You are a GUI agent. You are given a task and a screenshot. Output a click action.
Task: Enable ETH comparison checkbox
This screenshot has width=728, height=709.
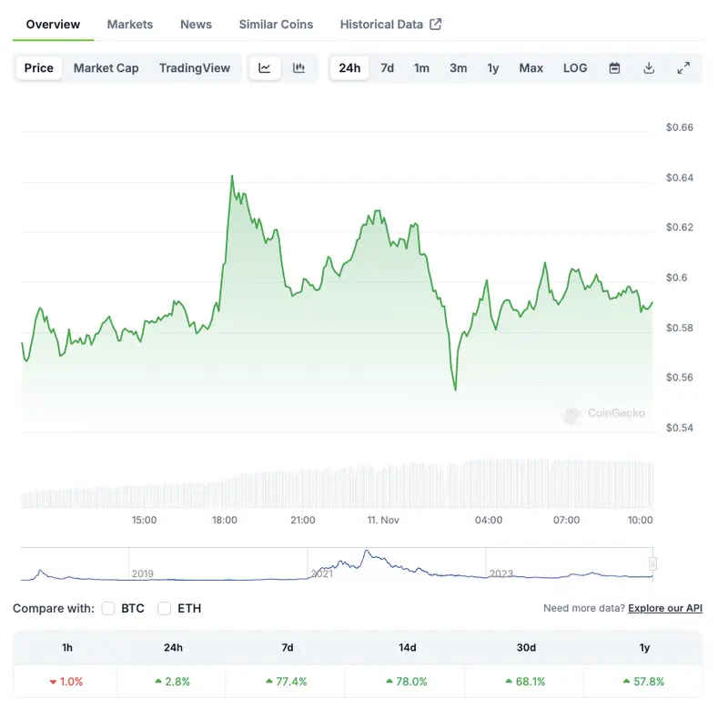point(165,608)
